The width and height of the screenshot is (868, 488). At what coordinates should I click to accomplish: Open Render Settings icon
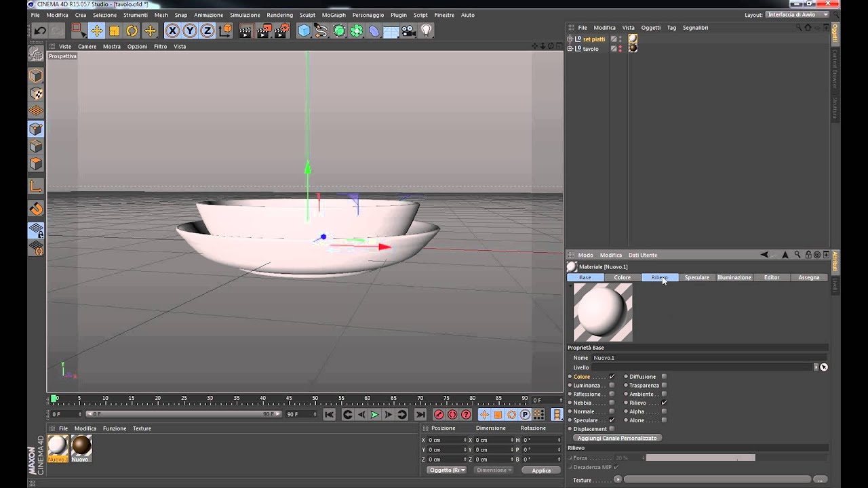283,30
